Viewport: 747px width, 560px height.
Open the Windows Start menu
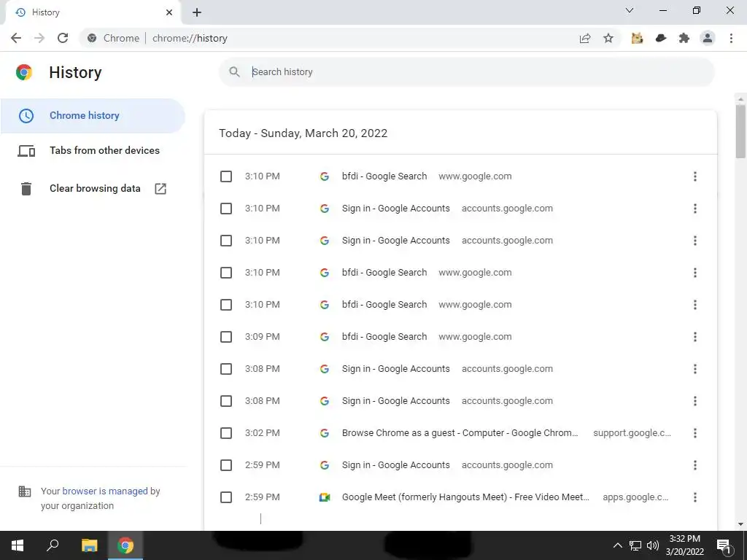point(18,545)
